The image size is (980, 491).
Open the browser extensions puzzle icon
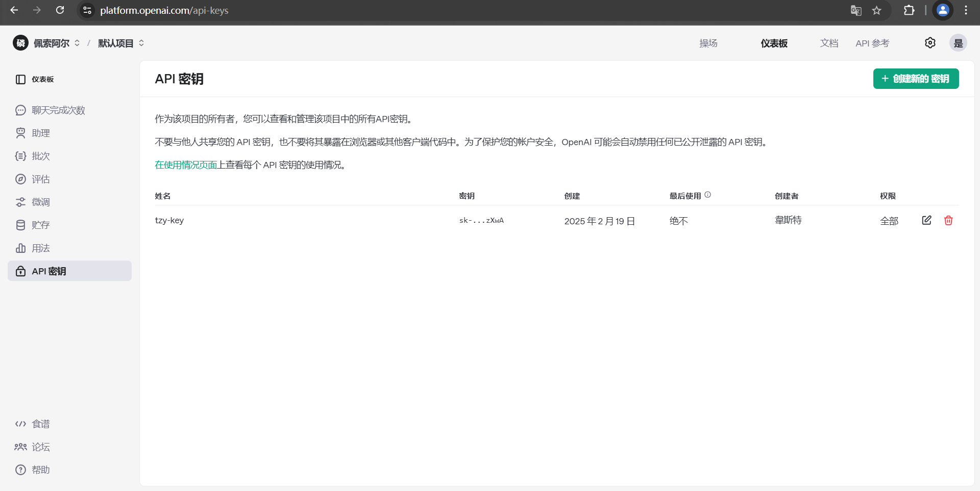pyautogui.click(x=909, y=10)
